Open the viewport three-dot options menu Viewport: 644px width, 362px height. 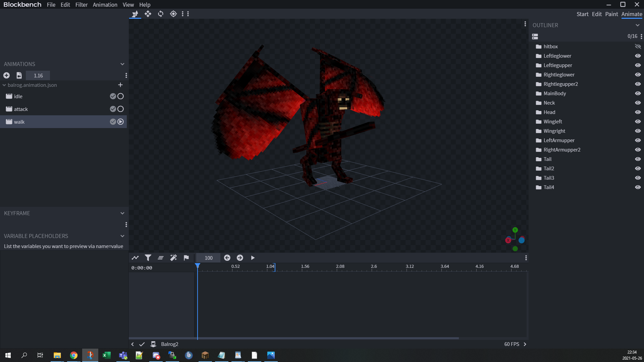(x=525, y=24)
